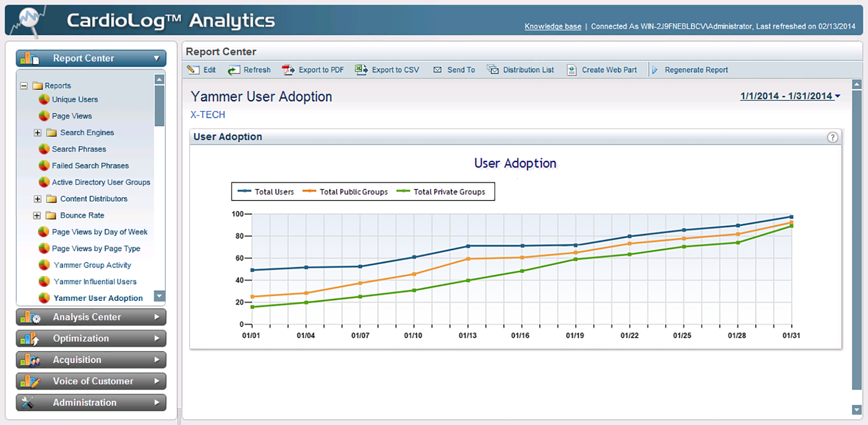Image resolution: width=868 pixels, height=425 pixels.
Task: Expand the Bounce Rate folder
Action: [x=37, y=216]
